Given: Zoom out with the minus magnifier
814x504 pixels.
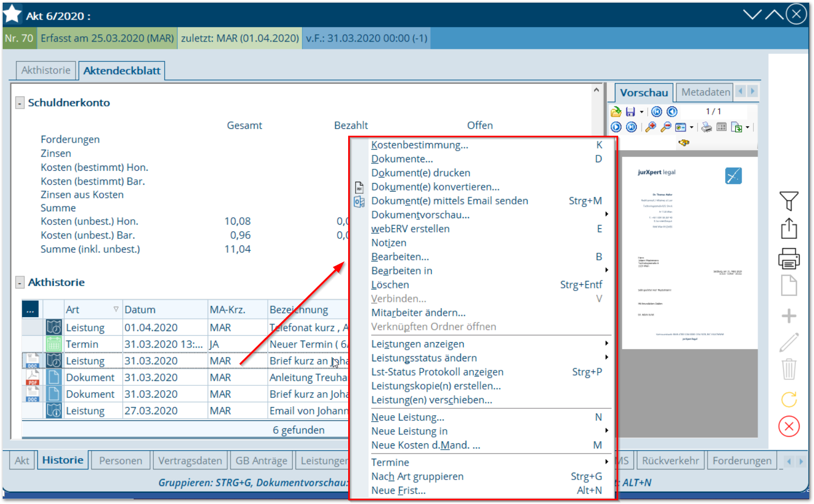Looking at the screenshot, I should pos(665,127).
